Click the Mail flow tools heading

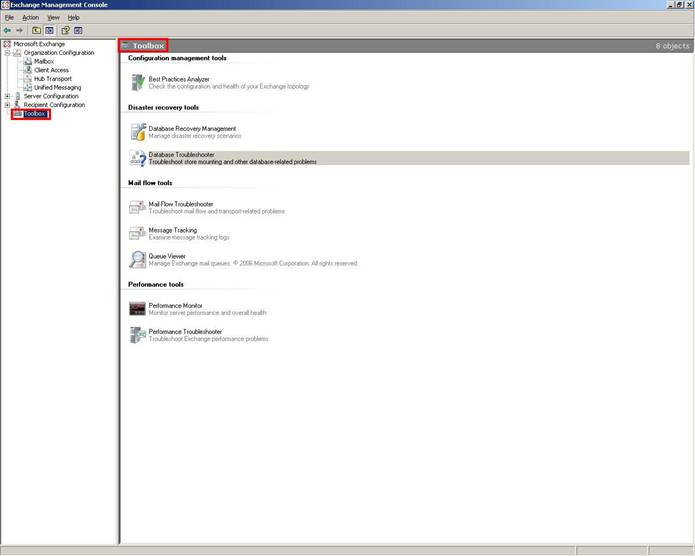coord(150,183)
